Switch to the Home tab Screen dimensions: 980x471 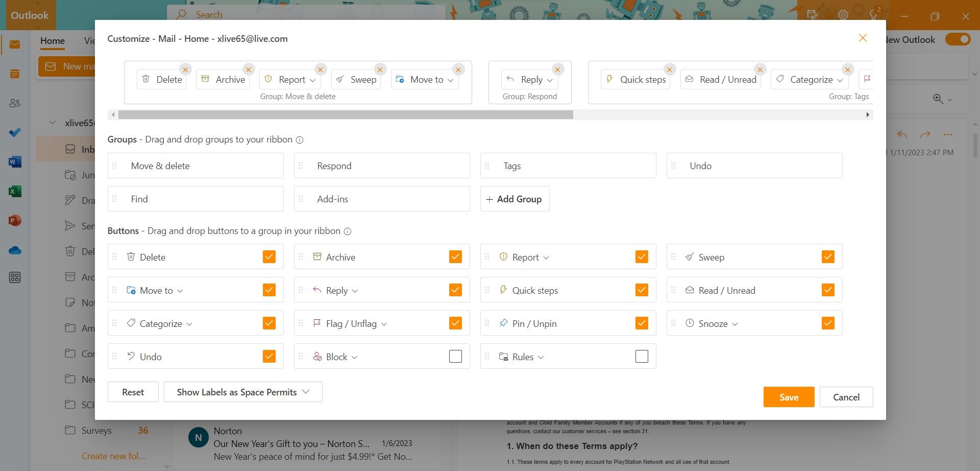[x=52, y=41]
